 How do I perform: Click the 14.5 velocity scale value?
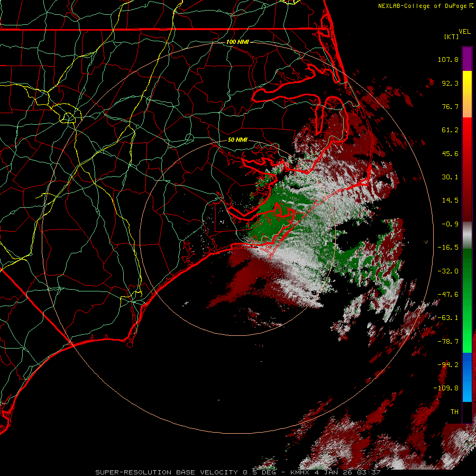click(450, 200)
